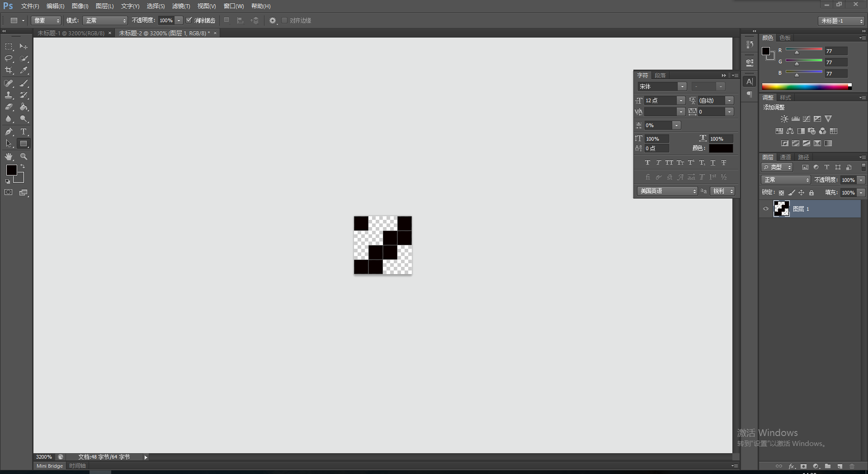Hide the 图层 1 layer visibility
The height and width of the screenshot is (474, 868).
[x=766, y=209]
